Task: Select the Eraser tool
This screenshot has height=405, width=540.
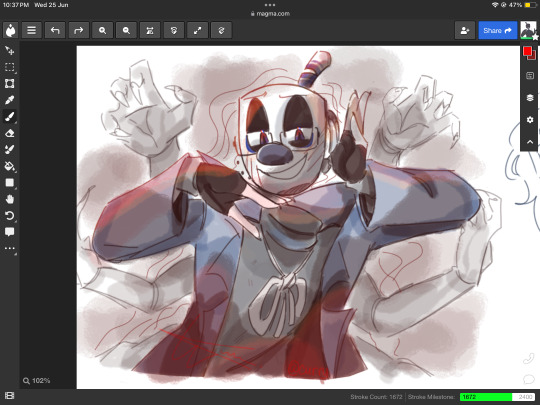Action: 10,133
